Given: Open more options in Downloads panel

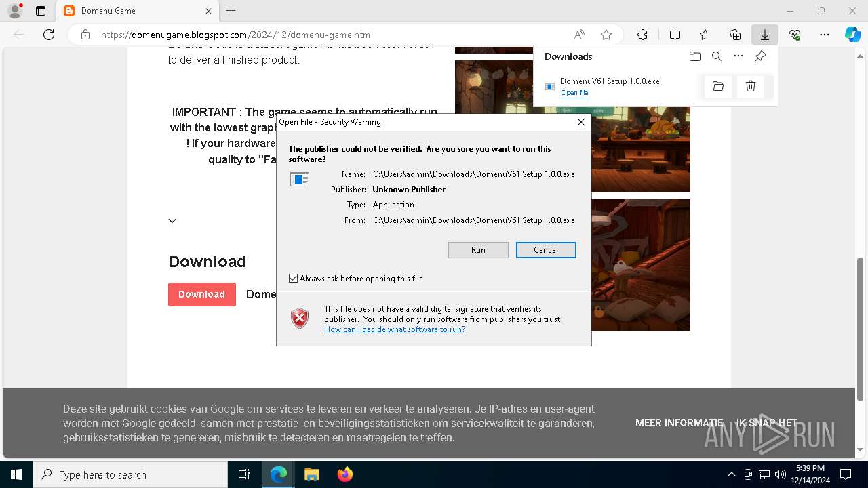Looking at the screenshot, I should coord(738,56).
